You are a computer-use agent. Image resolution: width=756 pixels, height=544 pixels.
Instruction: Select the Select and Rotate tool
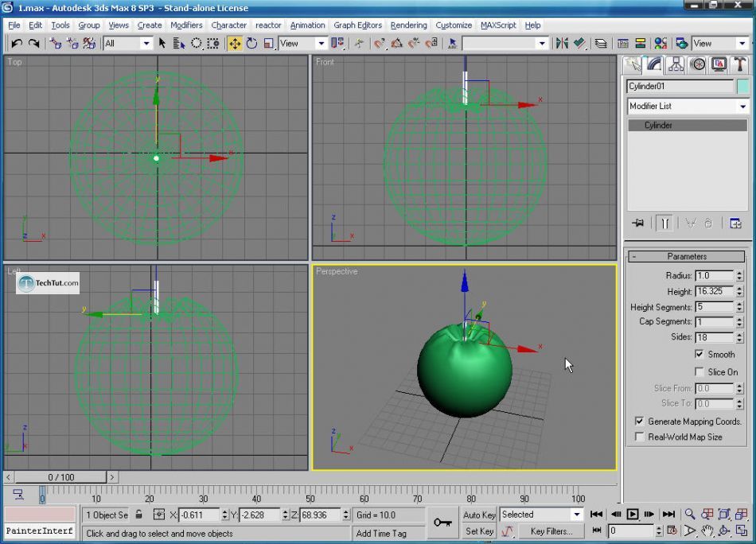tap(251, 44)
